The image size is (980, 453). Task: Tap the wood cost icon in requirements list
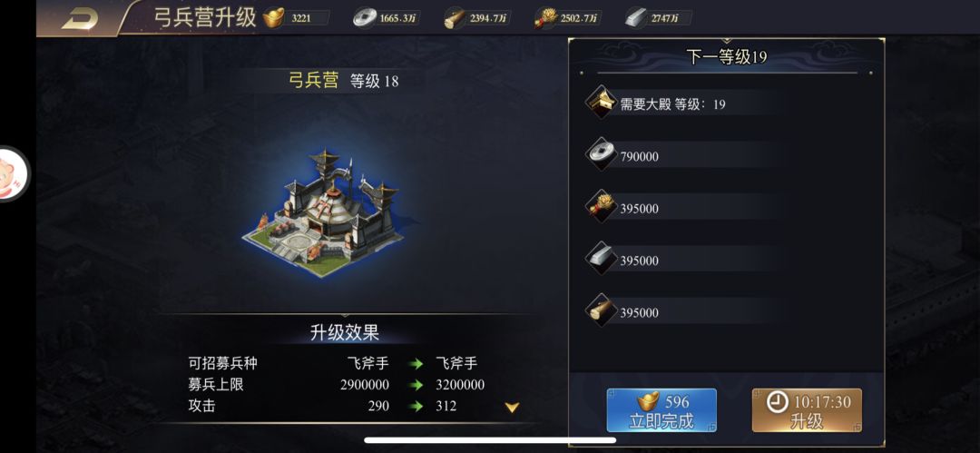pyautogui.click(x=602, y=310)
